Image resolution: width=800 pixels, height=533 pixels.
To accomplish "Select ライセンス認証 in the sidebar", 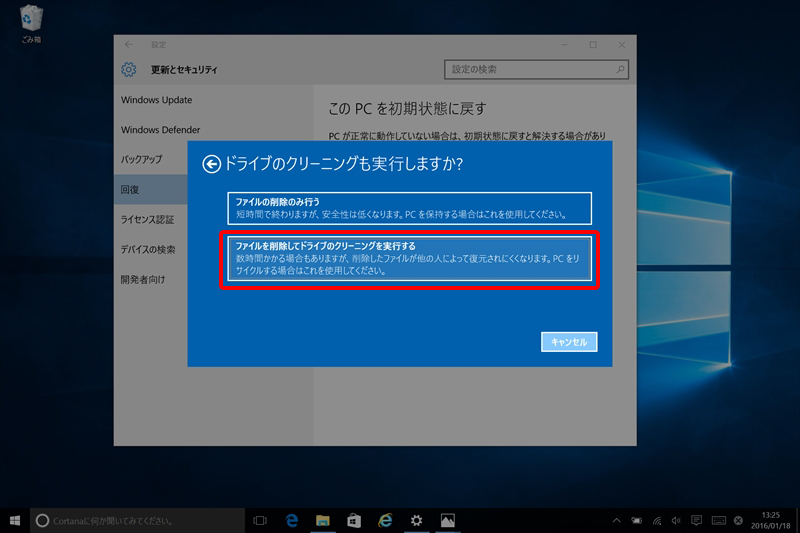I will point(147,220).
